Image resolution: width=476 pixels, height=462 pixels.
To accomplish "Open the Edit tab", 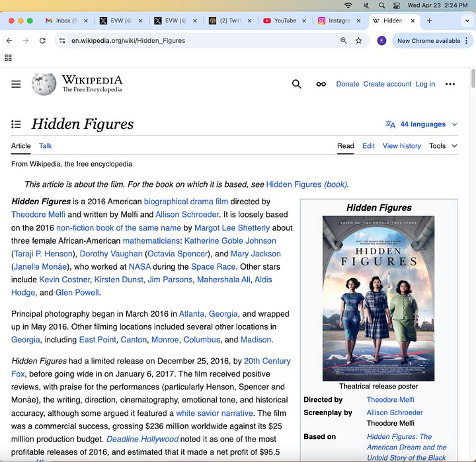I will (x=368, y=146).
